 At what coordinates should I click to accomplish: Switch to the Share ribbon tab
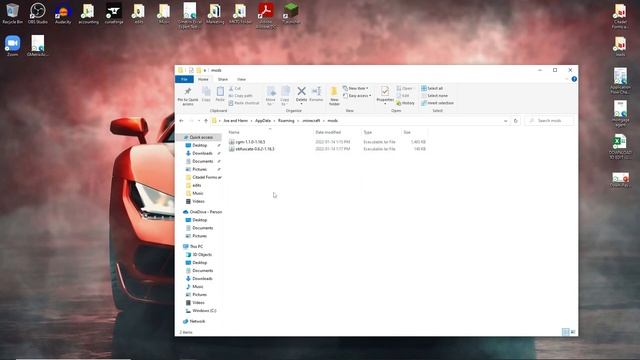[223, 79]
